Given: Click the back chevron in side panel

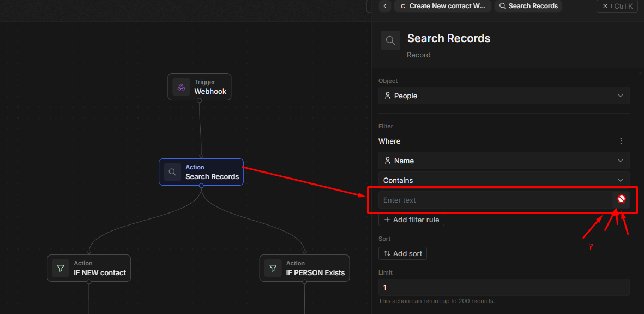Looking at the screenshot, I should [x=386, y=6].
